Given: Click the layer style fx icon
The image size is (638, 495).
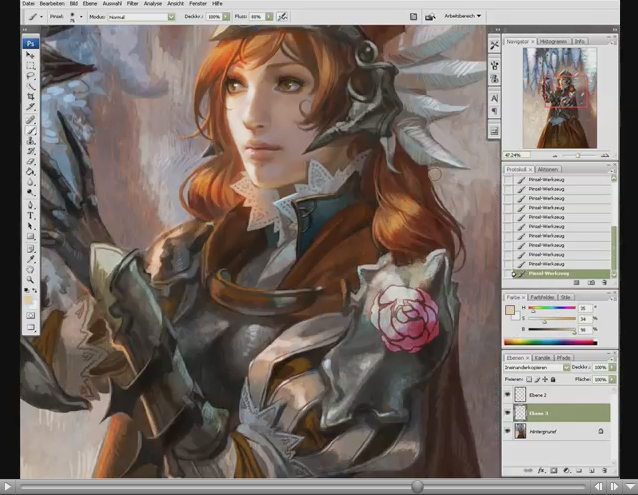Looking at the screenshot, I should [541, 470].
